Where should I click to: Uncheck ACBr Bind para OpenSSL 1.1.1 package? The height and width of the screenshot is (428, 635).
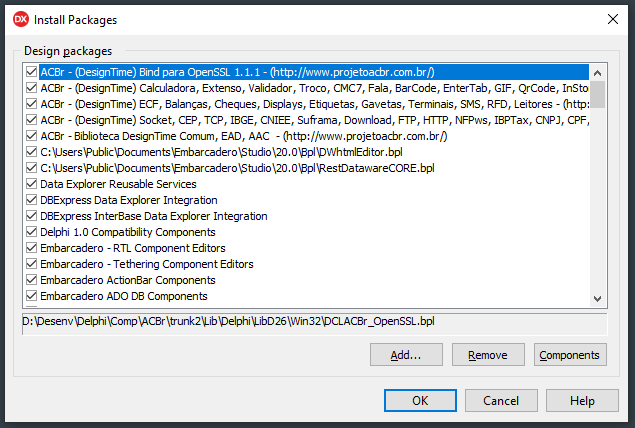(x=32, y=72)
